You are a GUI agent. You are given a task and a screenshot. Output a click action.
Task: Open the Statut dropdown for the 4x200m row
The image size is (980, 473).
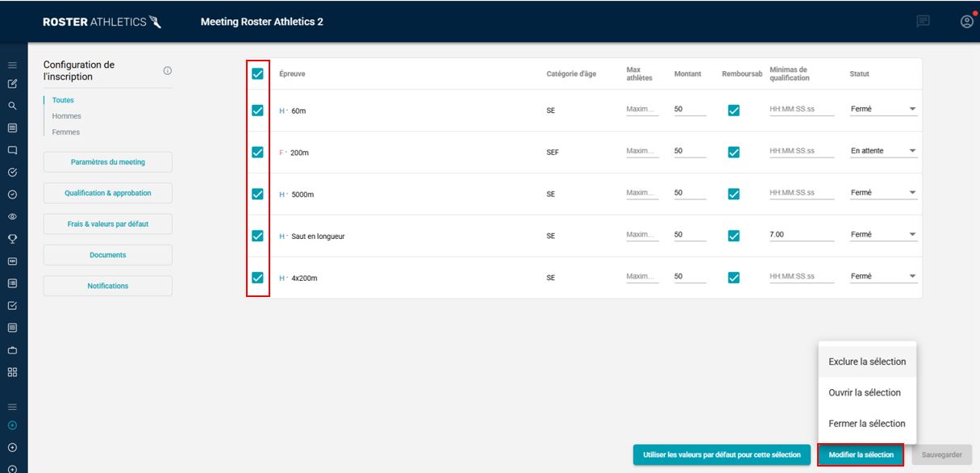[884, 277]
